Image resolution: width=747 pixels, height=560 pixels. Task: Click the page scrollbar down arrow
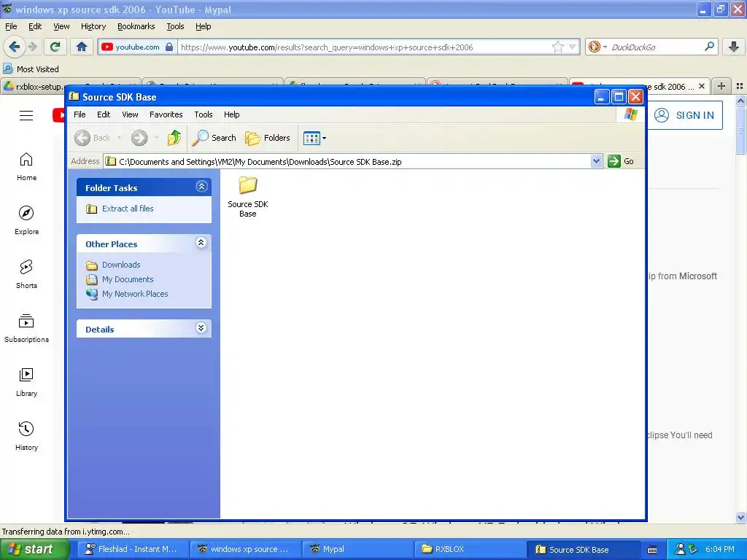coord(740,517)
